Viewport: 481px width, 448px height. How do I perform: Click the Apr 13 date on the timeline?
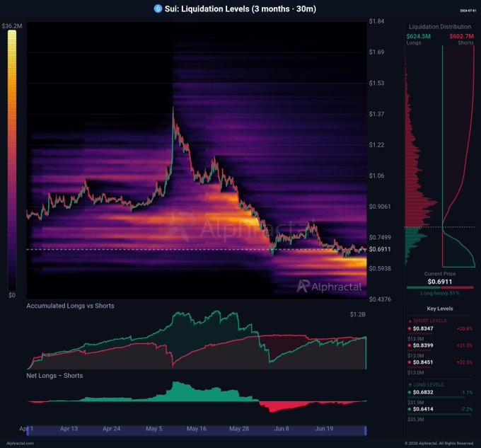coord(69,429)
